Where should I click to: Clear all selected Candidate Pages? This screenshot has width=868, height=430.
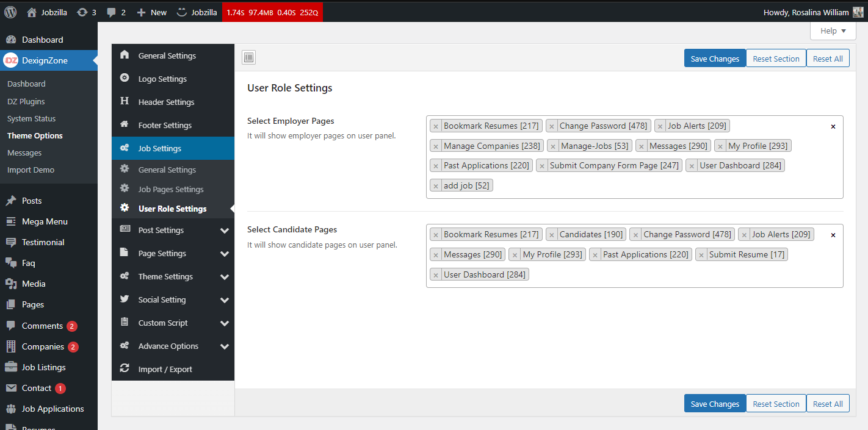[833, 235]
